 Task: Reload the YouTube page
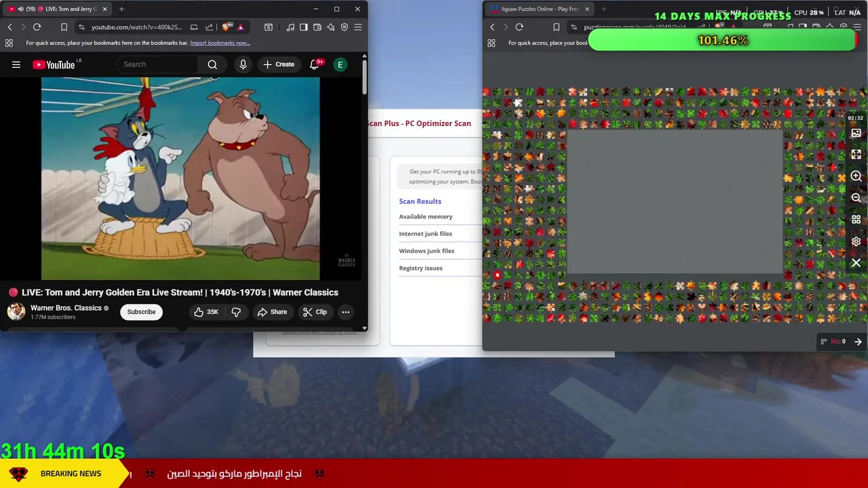(37, 27)
